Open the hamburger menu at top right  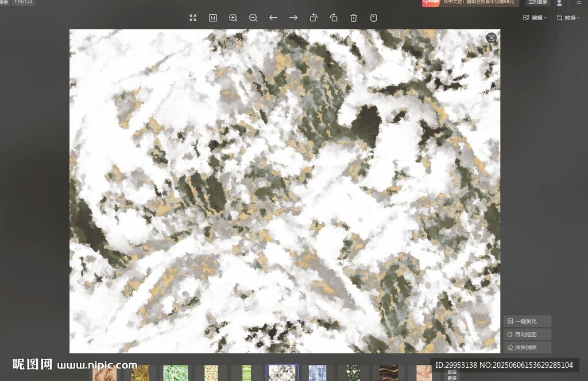click(x=579, y=3)
